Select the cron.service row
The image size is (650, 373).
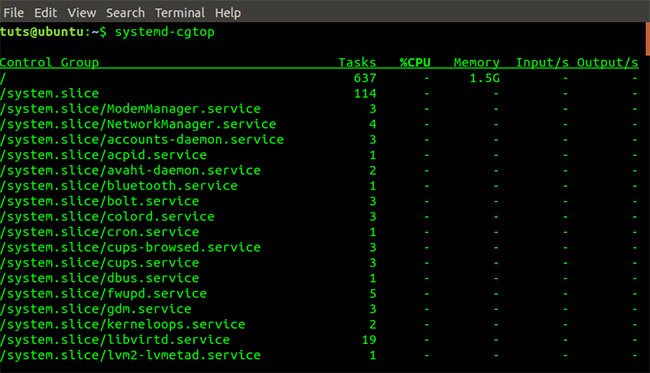[319, 232]
